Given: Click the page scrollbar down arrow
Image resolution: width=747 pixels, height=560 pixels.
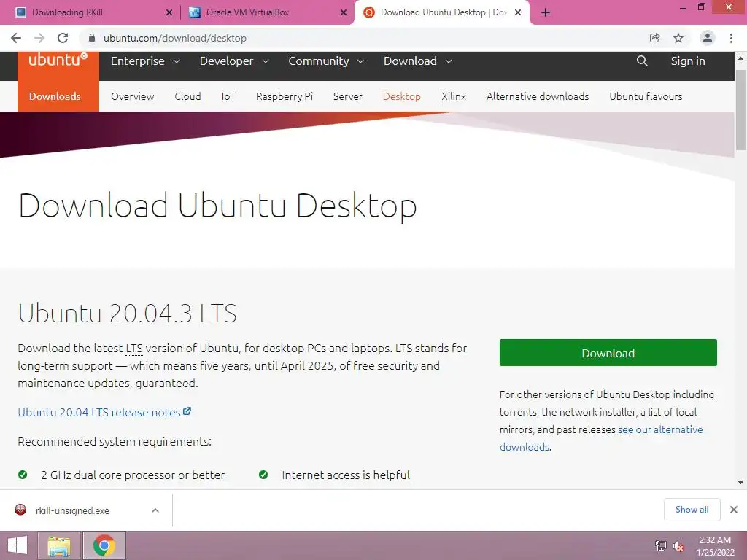Looking at the screenshot, I should point(741,483).
